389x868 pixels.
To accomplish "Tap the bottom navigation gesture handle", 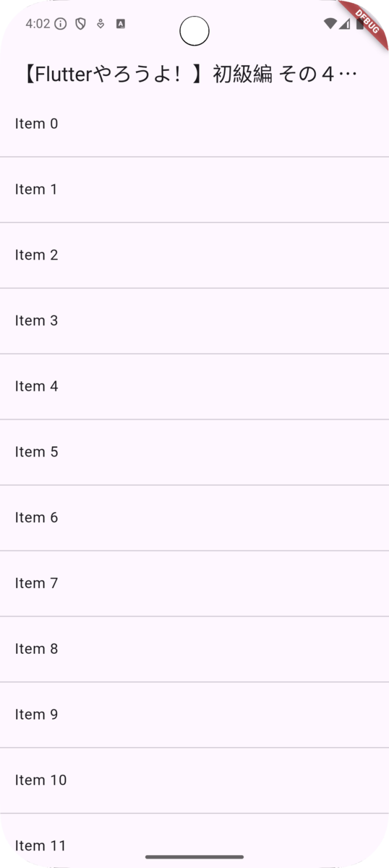I will [x=194, y=856].
